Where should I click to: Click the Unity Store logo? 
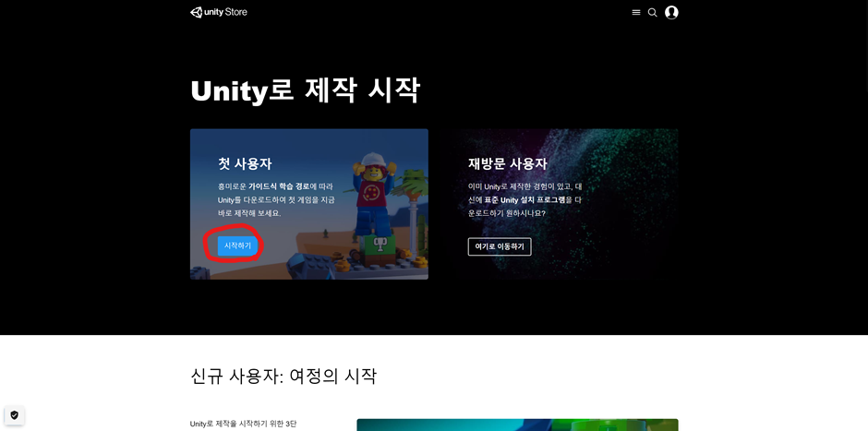pos(219,12)
